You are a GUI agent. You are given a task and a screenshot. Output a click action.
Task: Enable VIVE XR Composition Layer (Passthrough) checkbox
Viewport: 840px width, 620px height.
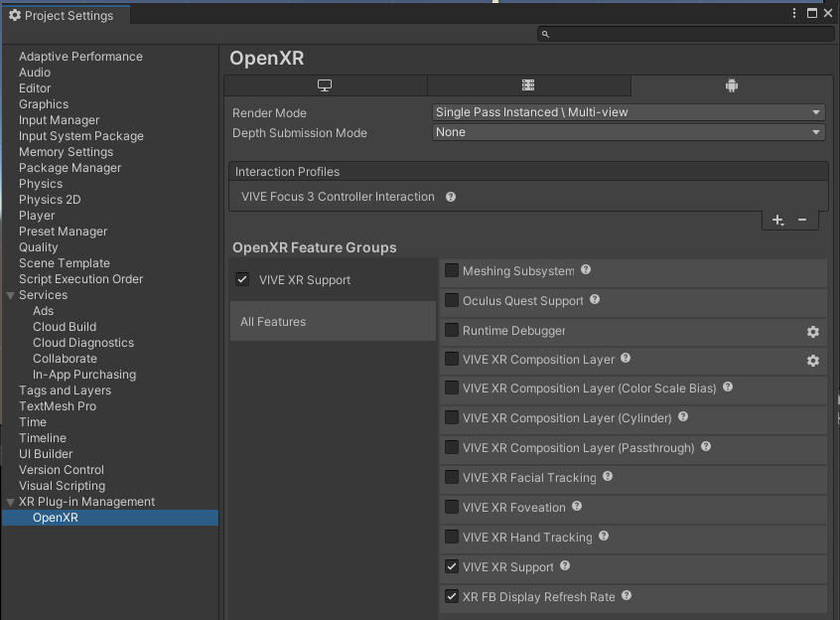click(x=452, y=447)
